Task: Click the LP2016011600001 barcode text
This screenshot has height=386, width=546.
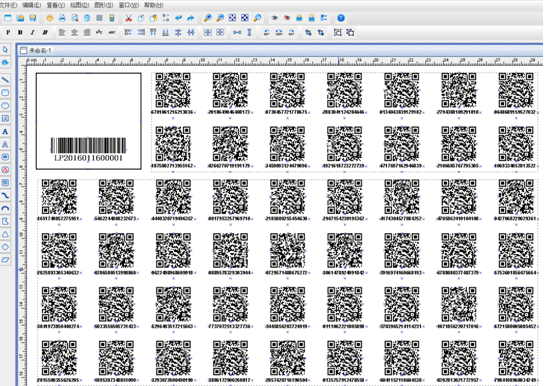Action: coord(88,158)
